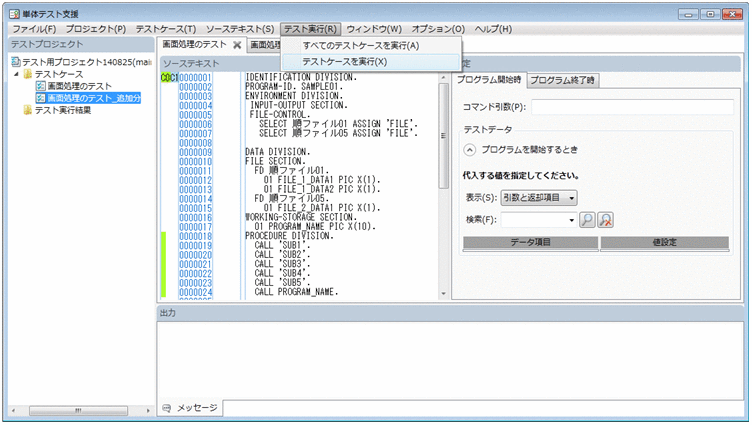Screen dimensions: 752x425
Task: Click the source text vertical scrollbar thumb
Action: 443,136
